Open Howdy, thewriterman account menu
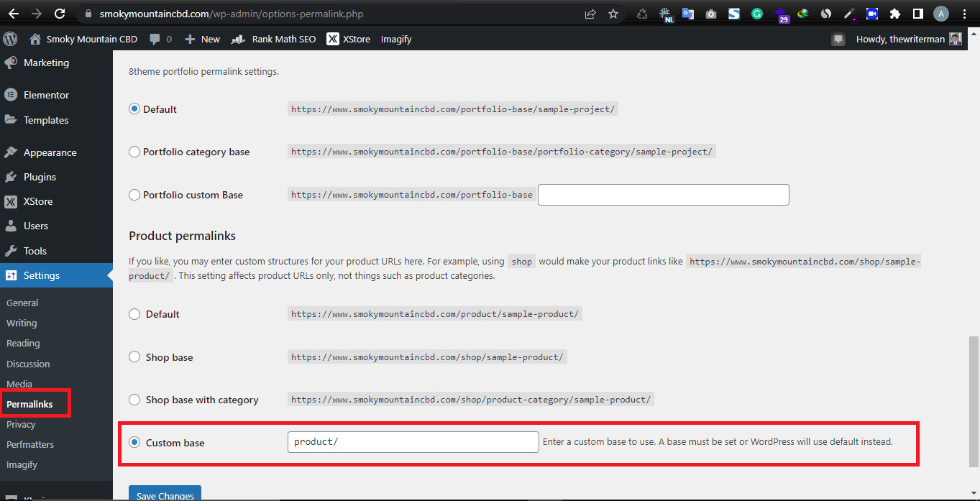980x501 pixels. click(x=908, y=39)
